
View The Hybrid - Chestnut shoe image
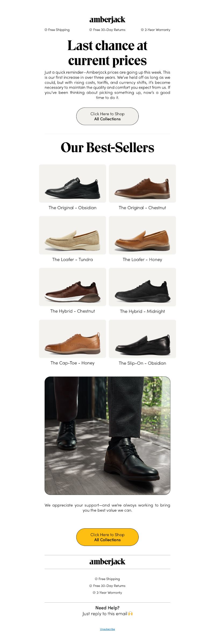pos(73,287)
